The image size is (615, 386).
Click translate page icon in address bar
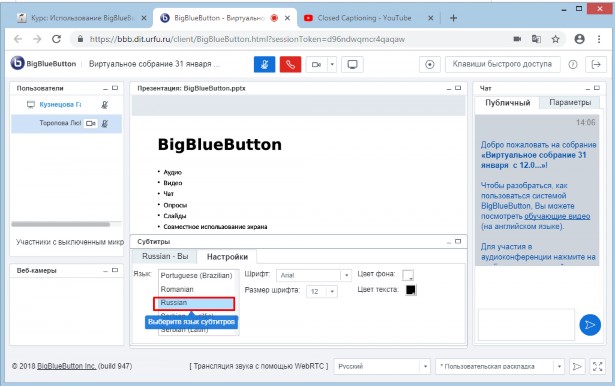coord(536,39)
